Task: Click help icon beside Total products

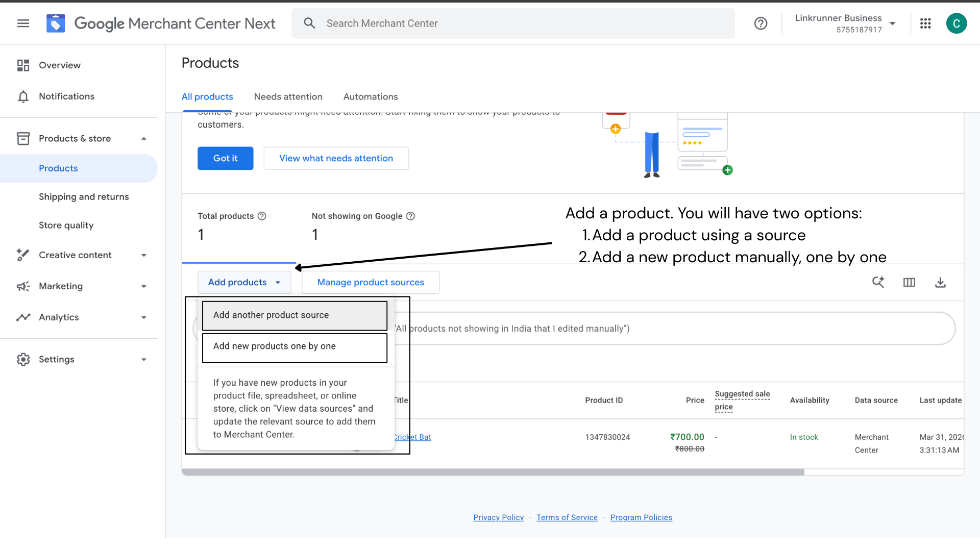Action: pyautogui.click(x=262, y=216)
